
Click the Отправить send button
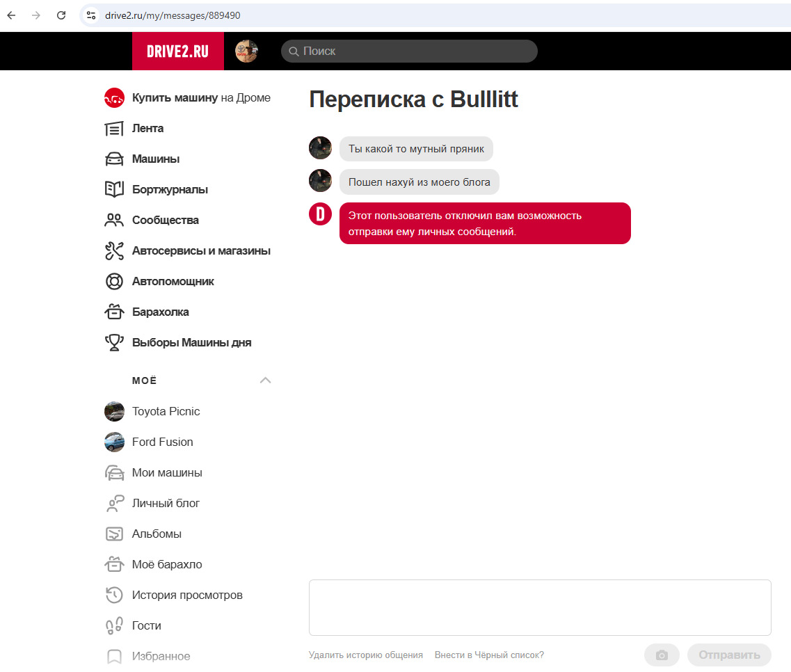pyautogui.click(x=729, y=655)
